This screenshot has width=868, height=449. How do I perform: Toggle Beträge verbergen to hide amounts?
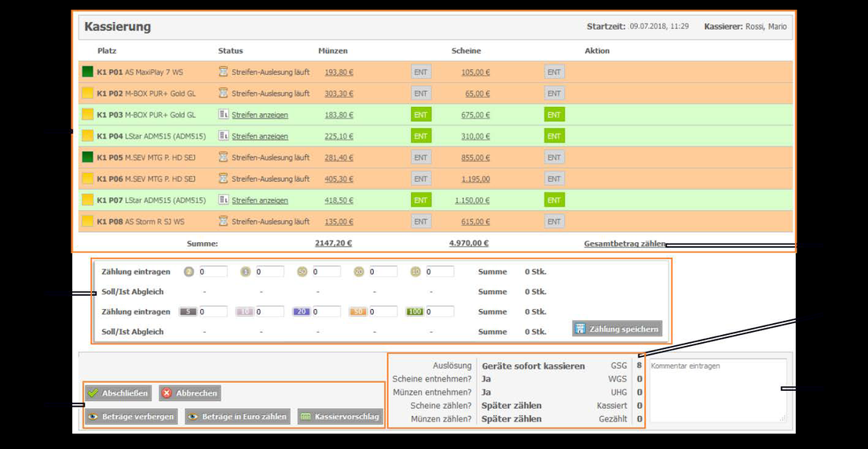click(x=132, y=417)
